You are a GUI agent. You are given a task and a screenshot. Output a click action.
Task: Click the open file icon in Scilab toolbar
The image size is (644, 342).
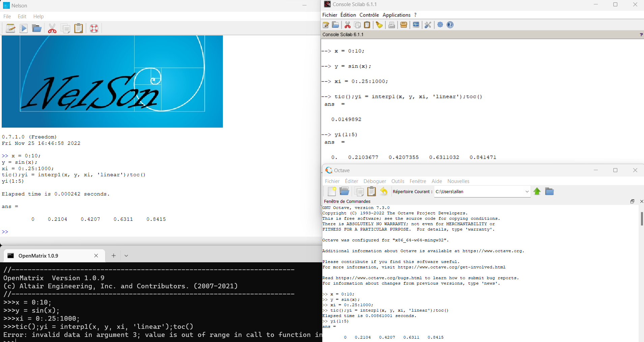tap(335, 25)
